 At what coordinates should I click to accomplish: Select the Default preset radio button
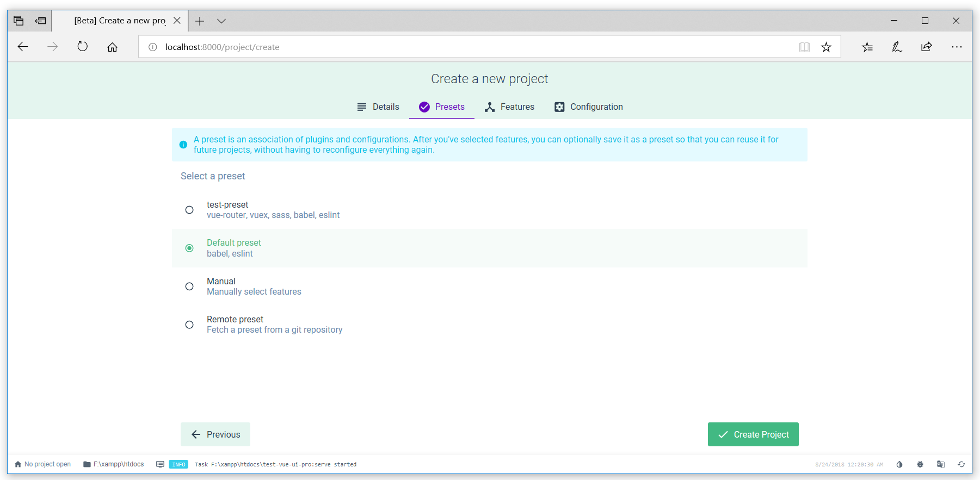click(189, 248)
